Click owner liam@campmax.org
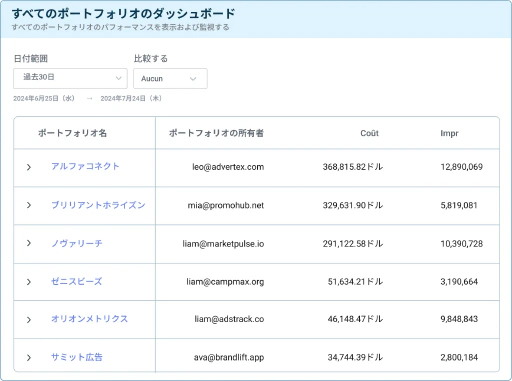512x381 pixels. point(225,282)
